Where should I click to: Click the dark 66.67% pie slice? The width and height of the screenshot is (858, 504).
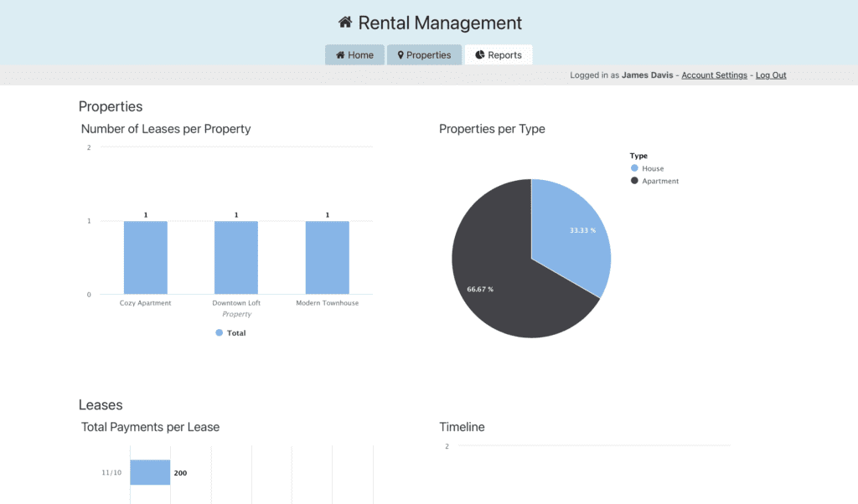503,276
